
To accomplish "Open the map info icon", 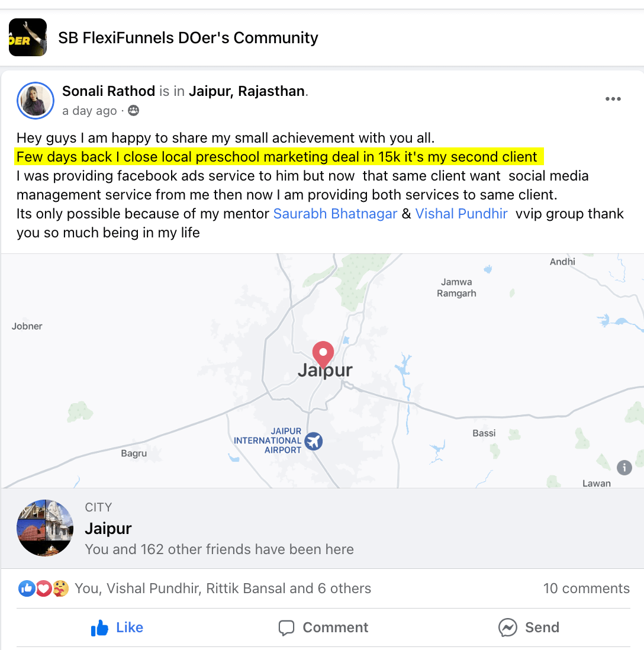I will click(x=624, y=468).
